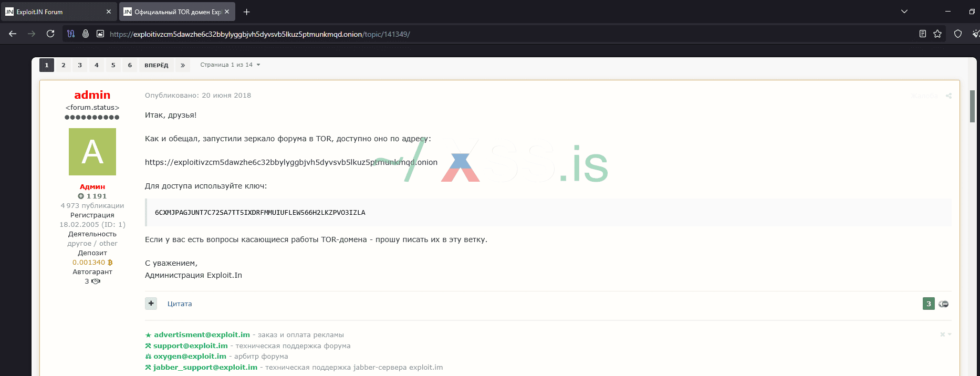980x376 pixels.
Task: Bookmark this page with the star icon
Action: click(x=937, y=34)
